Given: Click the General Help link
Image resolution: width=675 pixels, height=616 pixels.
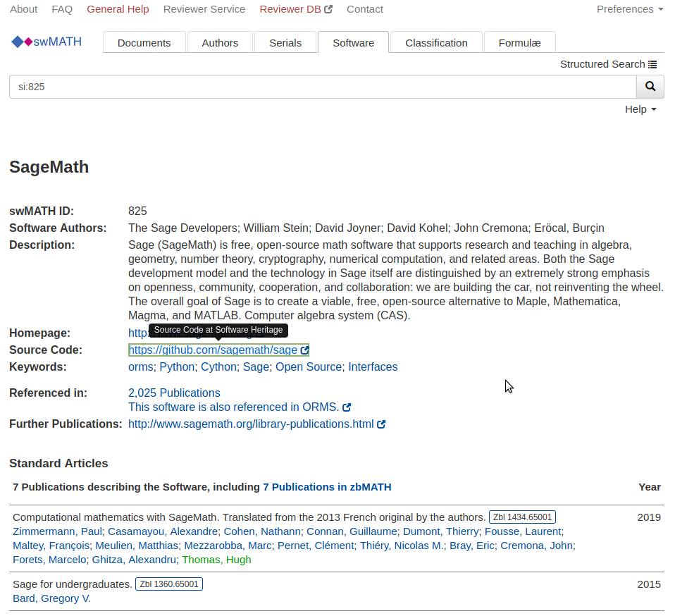Looking at the screenshot, I should (x=118, y=9).
